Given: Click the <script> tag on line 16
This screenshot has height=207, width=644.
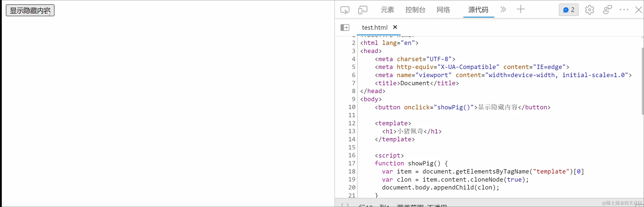Looking at the screenshot, I should click(389, 156).
